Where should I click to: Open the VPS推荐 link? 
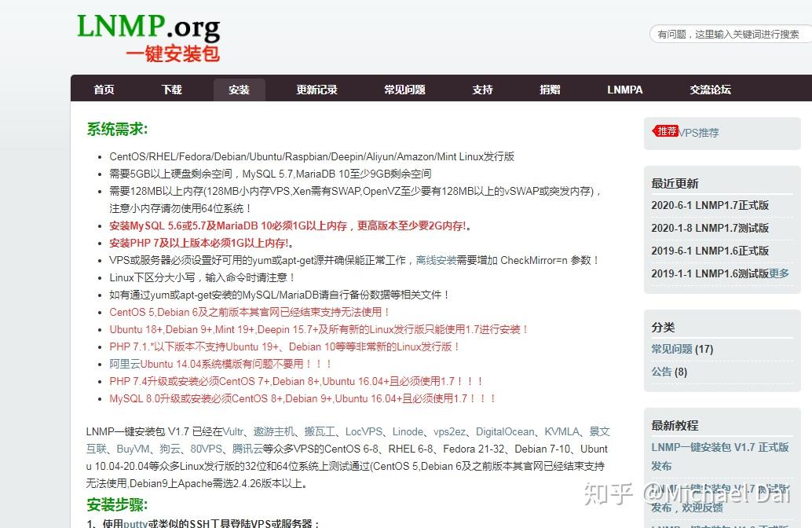pyautogui.click(x=699, y=133)
